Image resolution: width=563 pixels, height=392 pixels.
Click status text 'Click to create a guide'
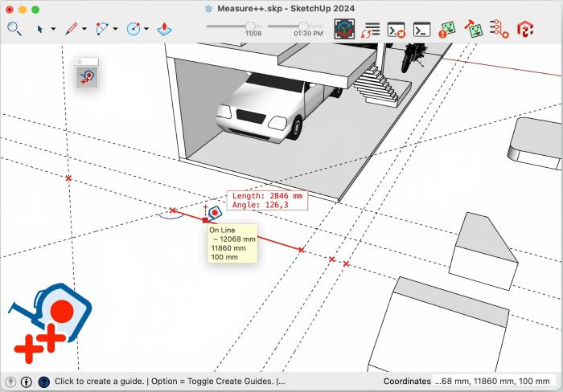(x=99, y=382)
